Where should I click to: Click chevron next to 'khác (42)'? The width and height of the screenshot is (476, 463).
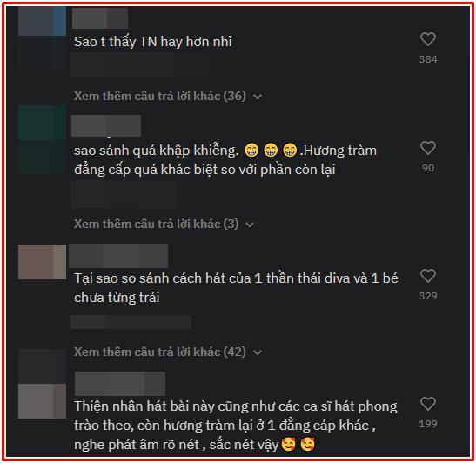pyautogui.click(x=258, y=352)
